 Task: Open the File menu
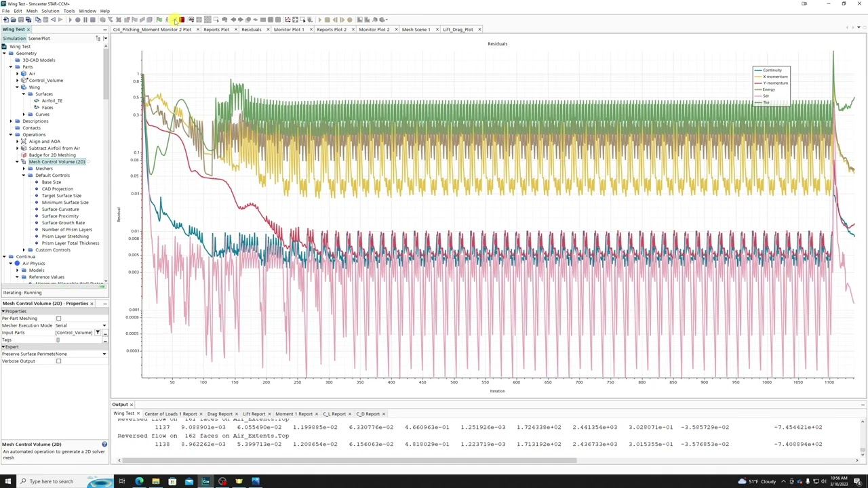tap(5, 11)
